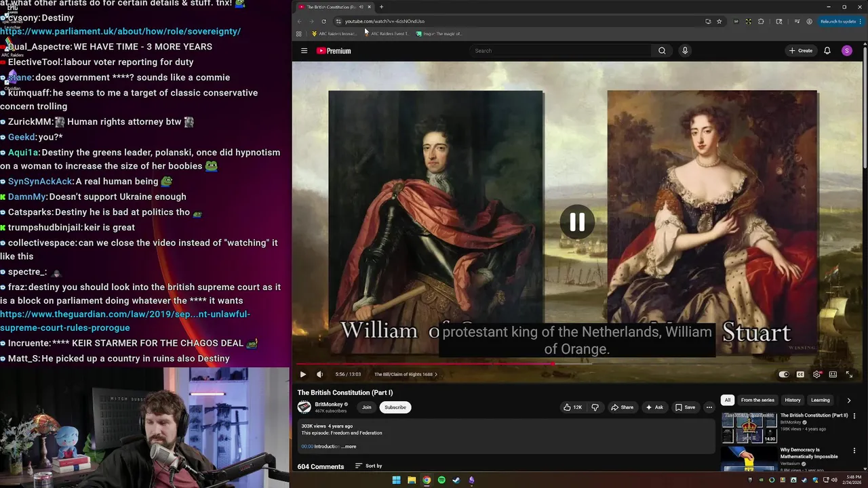The image size is (868, 488).
Task: Select the From the series chip
Action: (757, 400)
